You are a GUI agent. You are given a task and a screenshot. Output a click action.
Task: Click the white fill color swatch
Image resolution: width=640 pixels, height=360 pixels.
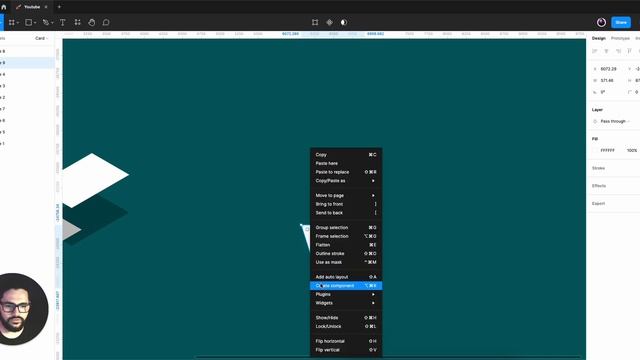595,151
